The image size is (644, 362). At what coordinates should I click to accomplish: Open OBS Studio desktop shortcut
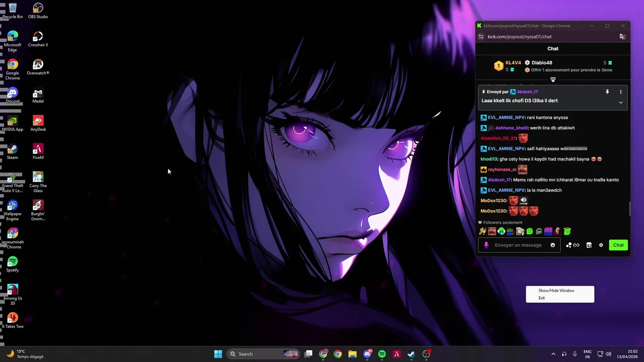(x=38, y=11)
